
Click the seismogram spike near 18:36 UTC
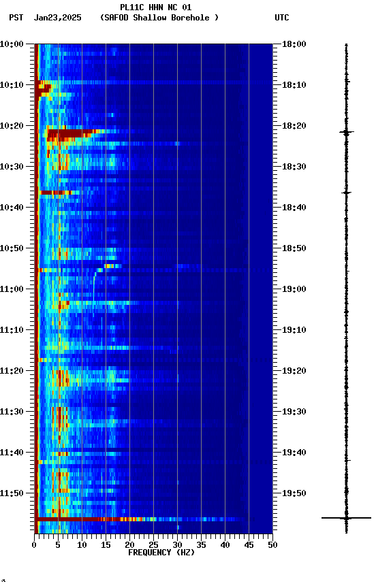pos(346,193)
